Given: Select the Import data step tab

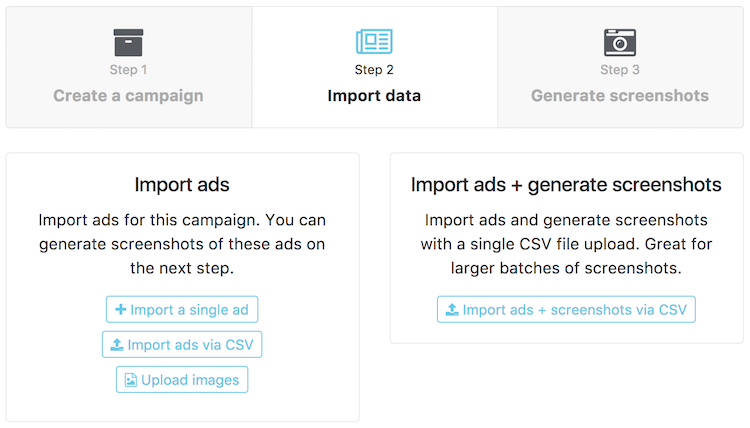Looking at the screenshot, I should [374, 96].
